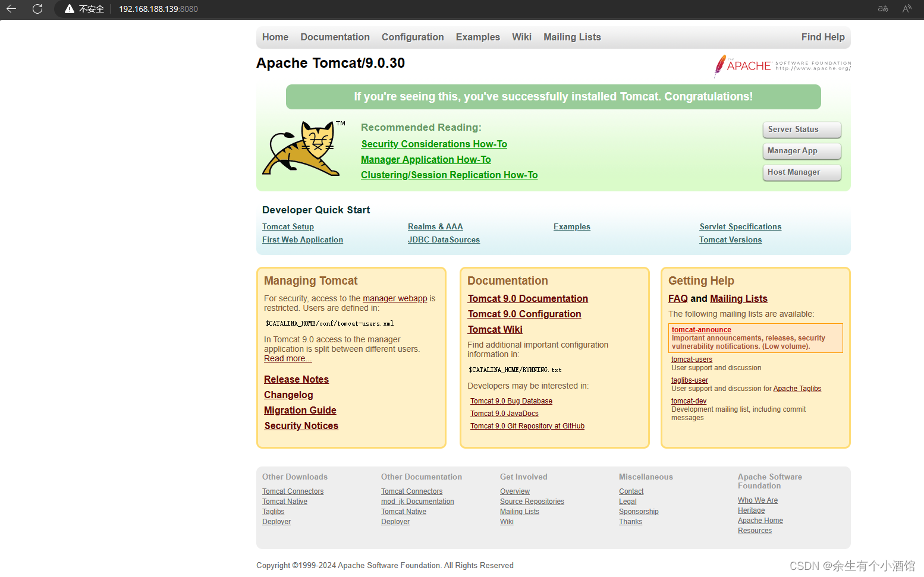Open the Release Notes

click(296, 379)
